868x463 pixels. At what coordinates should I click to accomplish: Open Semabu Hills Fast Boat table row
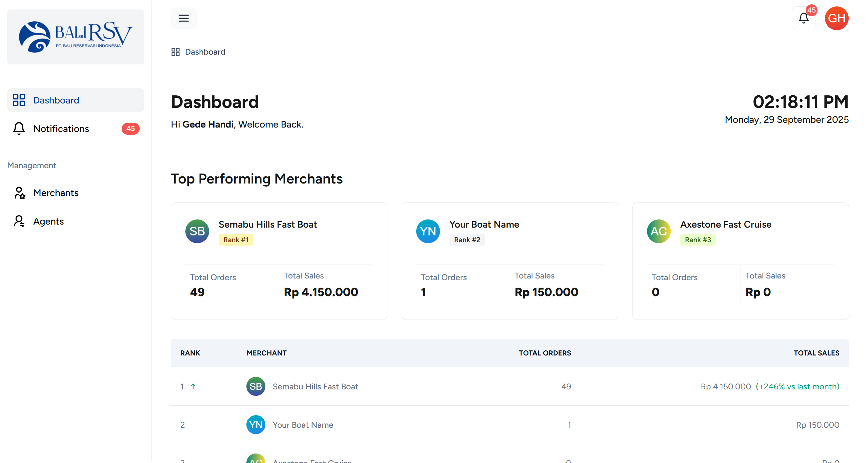coord(315,387)
